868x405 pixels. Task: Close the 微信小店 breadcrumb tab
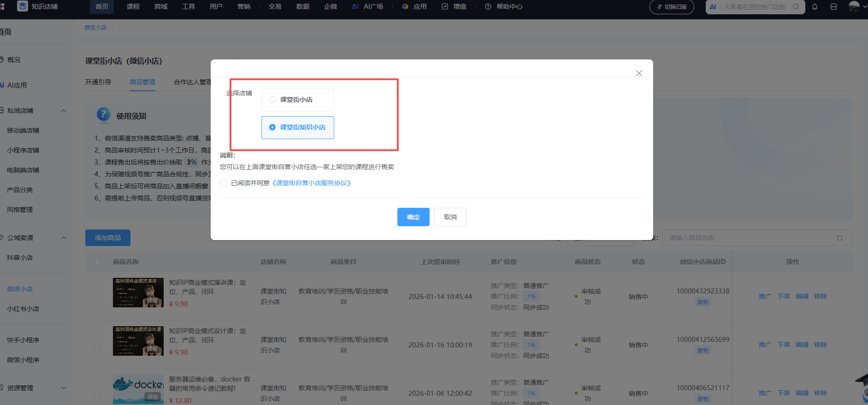(112, 28)
